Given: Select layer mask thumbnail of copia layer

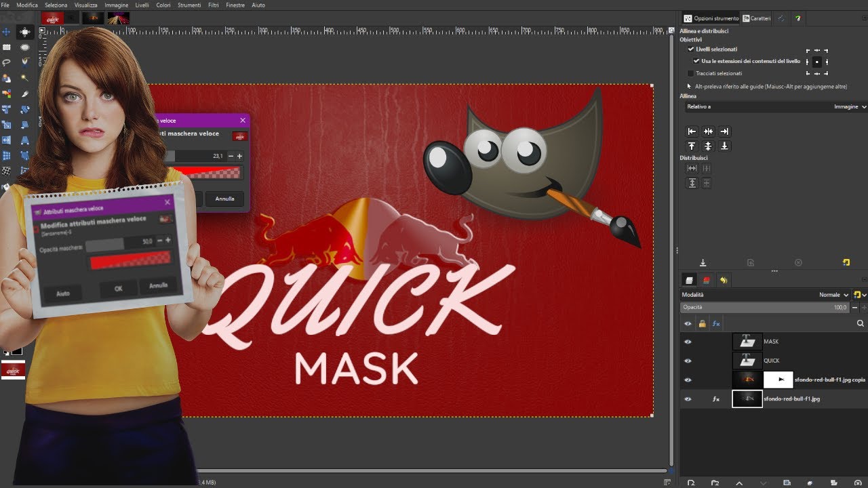Looking at the screenshot, I should click(x=778, y=380).
